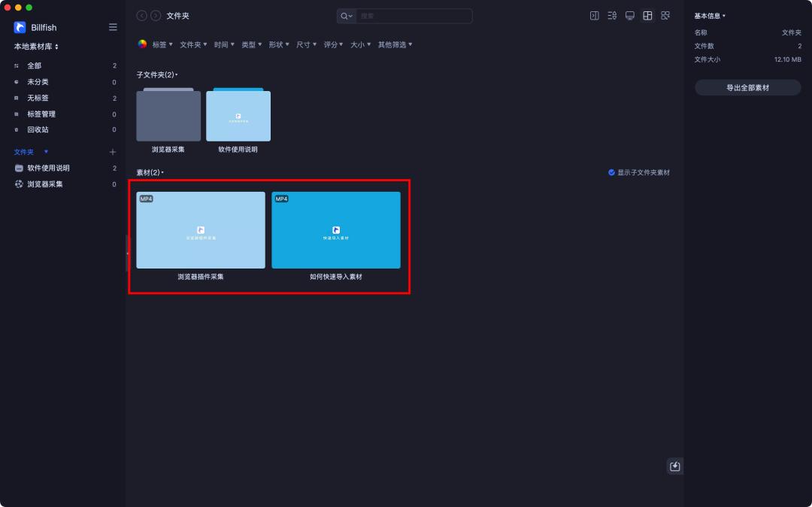Open the 评分 filter dropdown

tap(333, 44)
